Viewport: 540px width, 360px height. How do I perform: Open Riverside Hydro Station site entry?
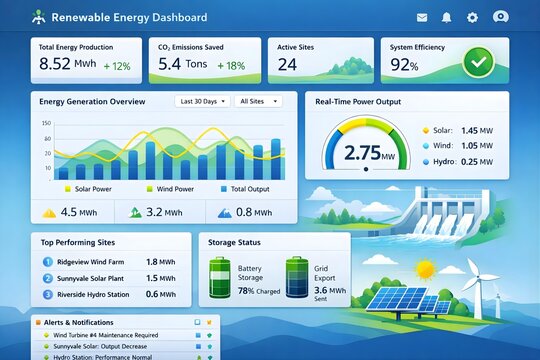(110, 294)
